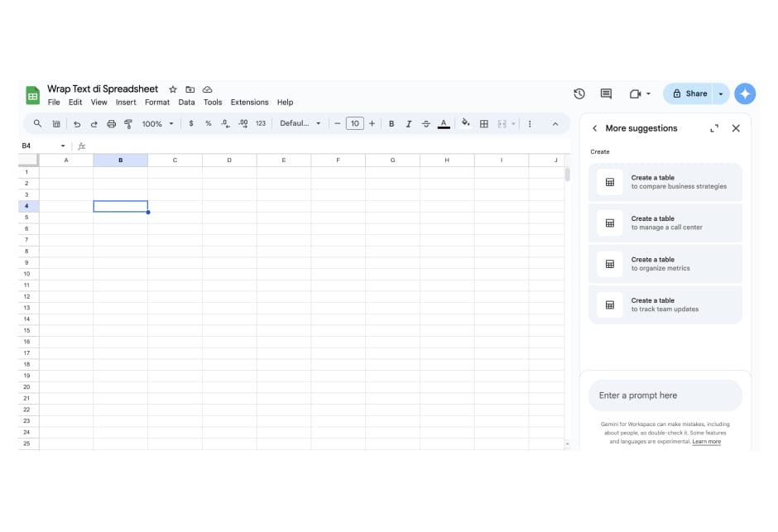Open the Tools menu
Viewport: 778px width, 532px height.
pyautogui.click(x=213, y=102)
